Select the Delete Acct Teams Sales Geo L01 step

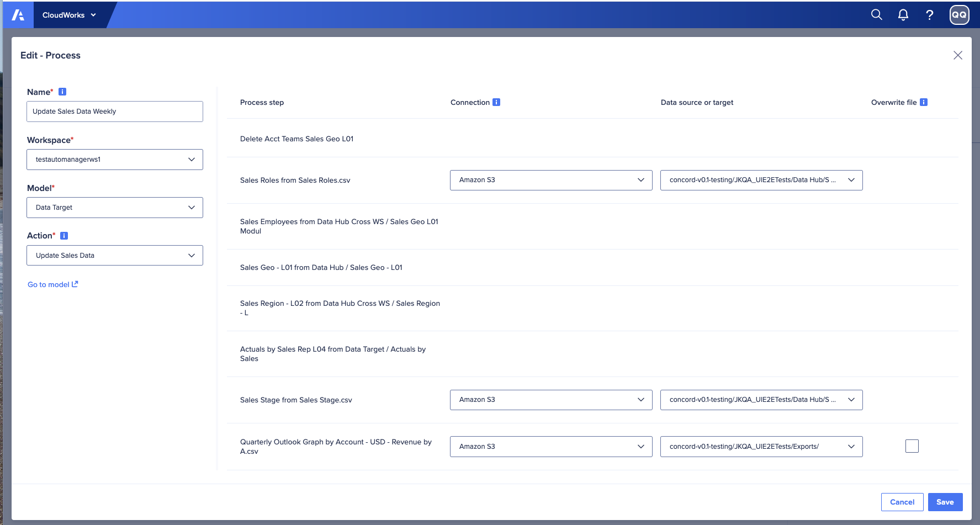click(x=296, y=139)
